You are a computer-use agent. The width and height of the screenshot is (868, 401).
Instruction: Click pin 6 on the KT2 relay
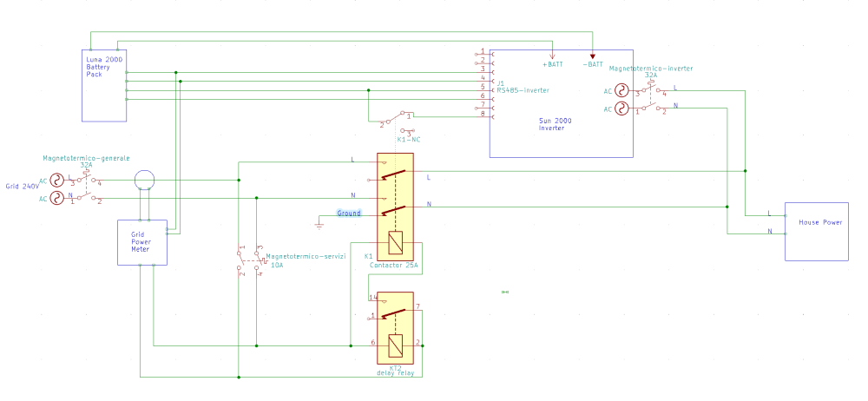point(373,342)
